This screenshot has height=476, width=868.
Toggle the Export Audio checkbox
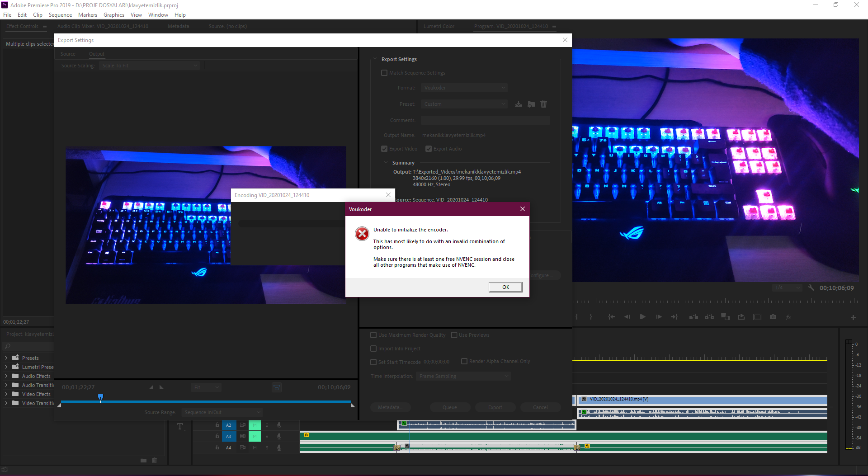[x=429, y=149]
